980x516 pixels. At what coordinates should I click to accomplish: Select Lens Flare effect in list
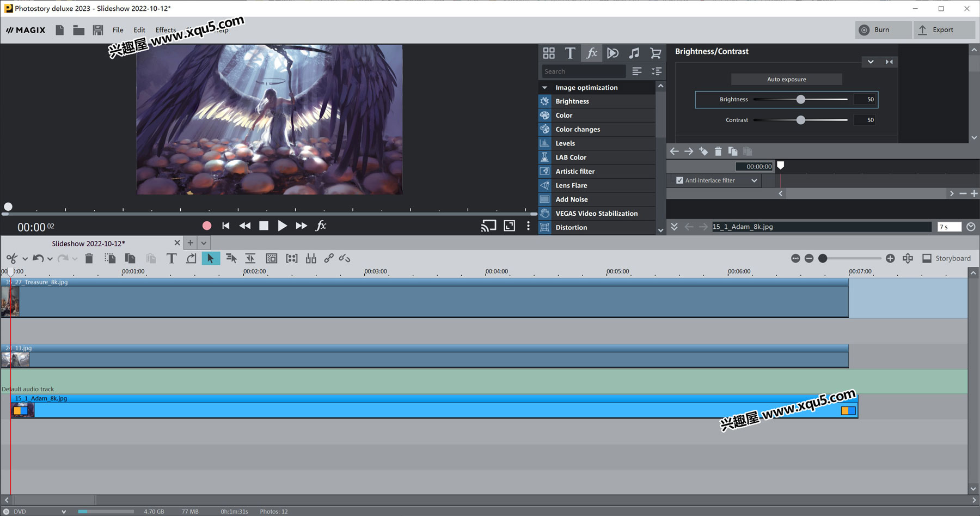pos(597,185)
